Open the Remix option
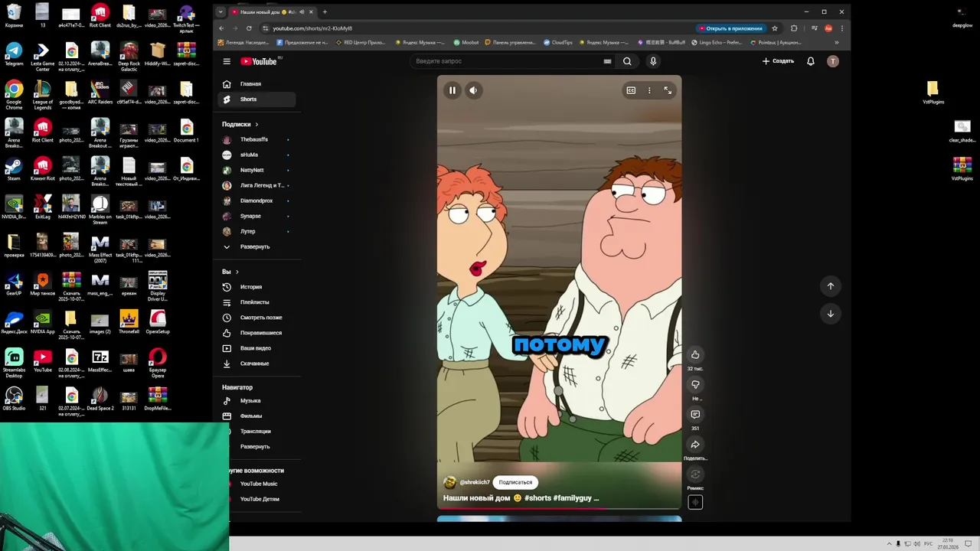The image size is (980, 551). tap(695, 474)
